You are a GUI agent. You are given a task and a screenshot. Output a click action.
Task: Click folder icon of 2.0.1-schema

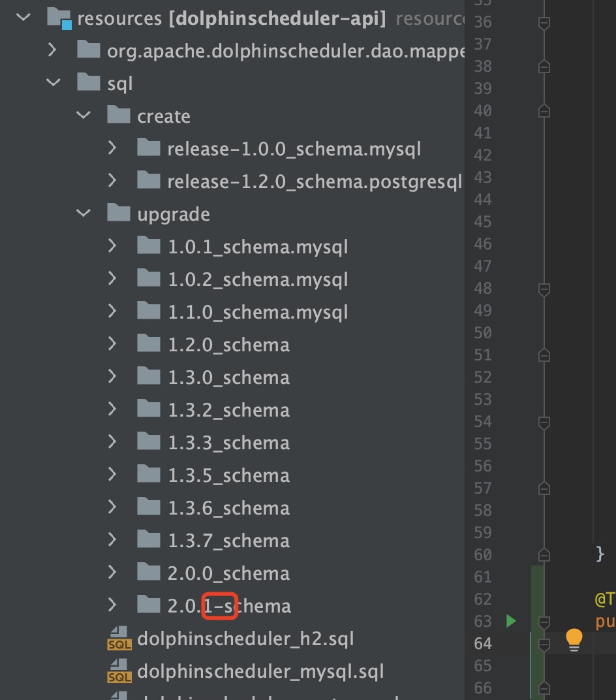pyautogui.click(x=149, y=605)
